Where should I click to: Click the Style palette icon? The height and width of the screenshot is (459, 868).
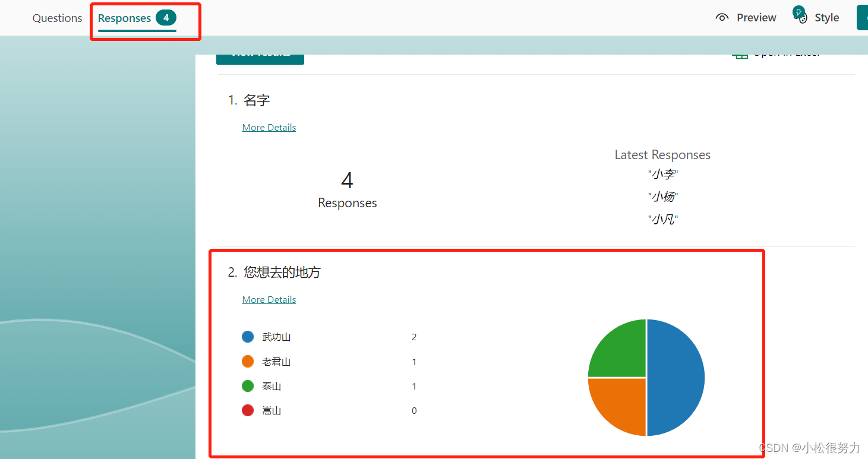800,16
